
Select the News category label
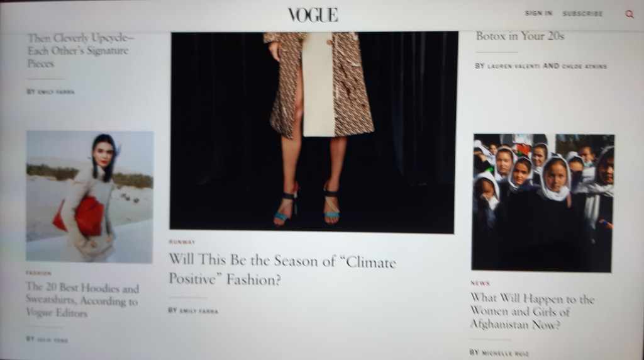coord(480,283)
